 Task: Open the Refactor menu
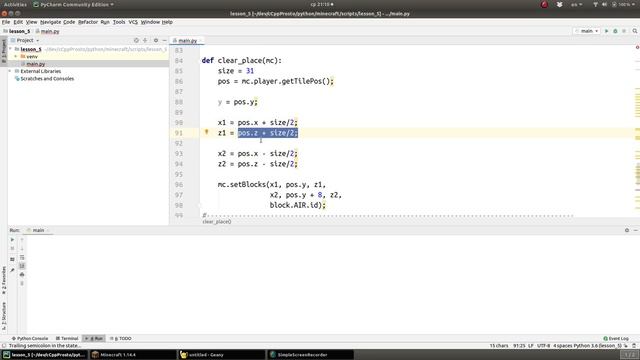[x=88, y=22]
